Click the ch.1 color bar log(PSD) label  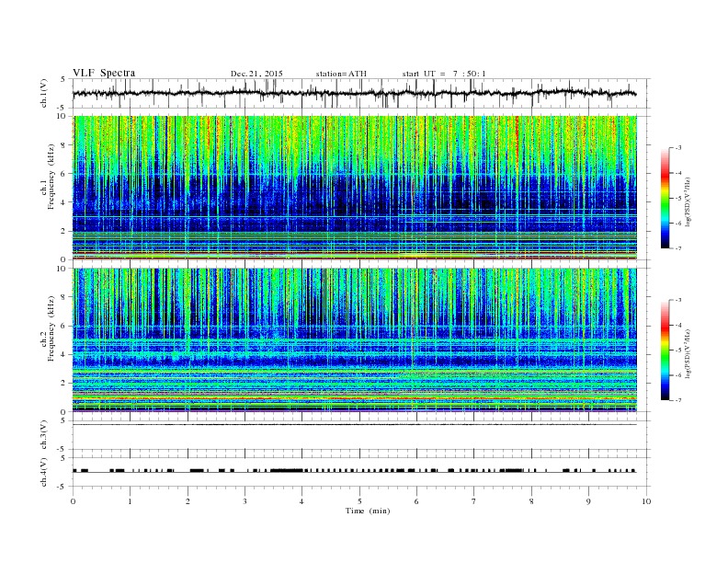(x=688, y=202)
